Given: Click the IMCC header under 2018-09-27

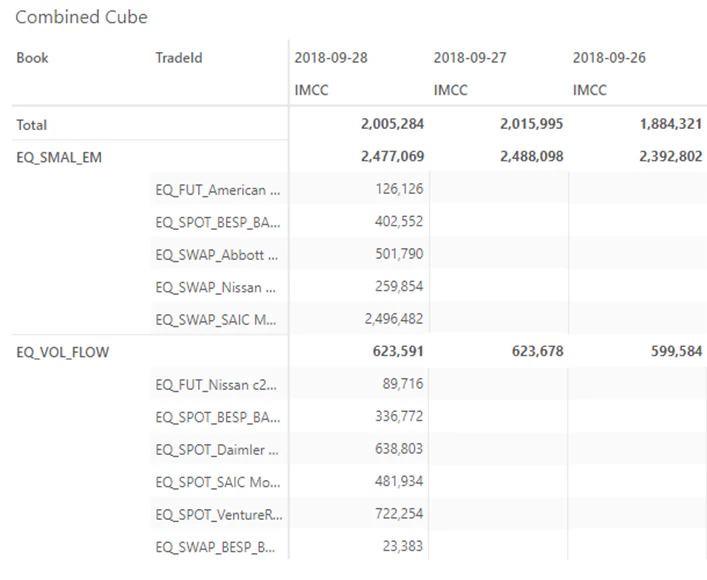Looking at the screenshot, I should pos(450,90).
